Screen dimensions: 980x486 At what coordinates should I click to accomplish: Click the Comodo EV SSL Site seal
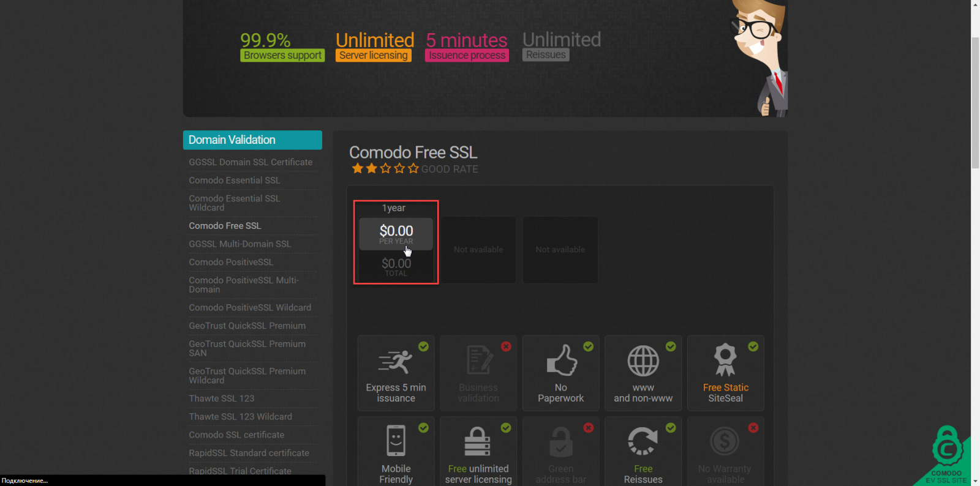tap(947, 456)
